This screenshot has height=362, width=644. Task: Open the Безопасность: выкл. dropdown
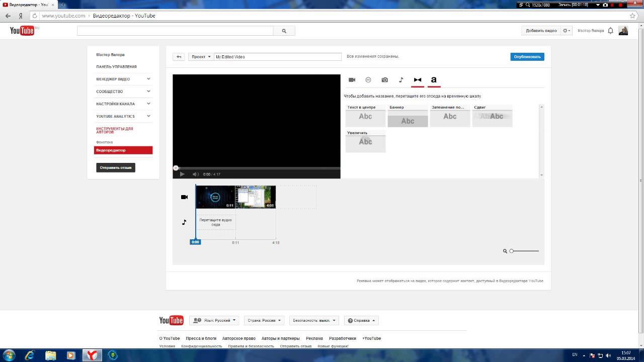[x=314, y=320]
